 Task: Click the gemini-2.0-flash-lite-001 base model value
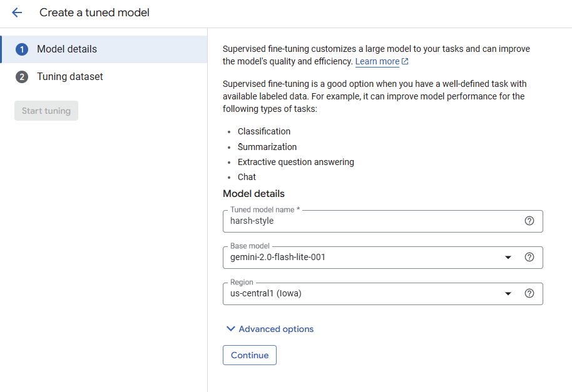278,257
